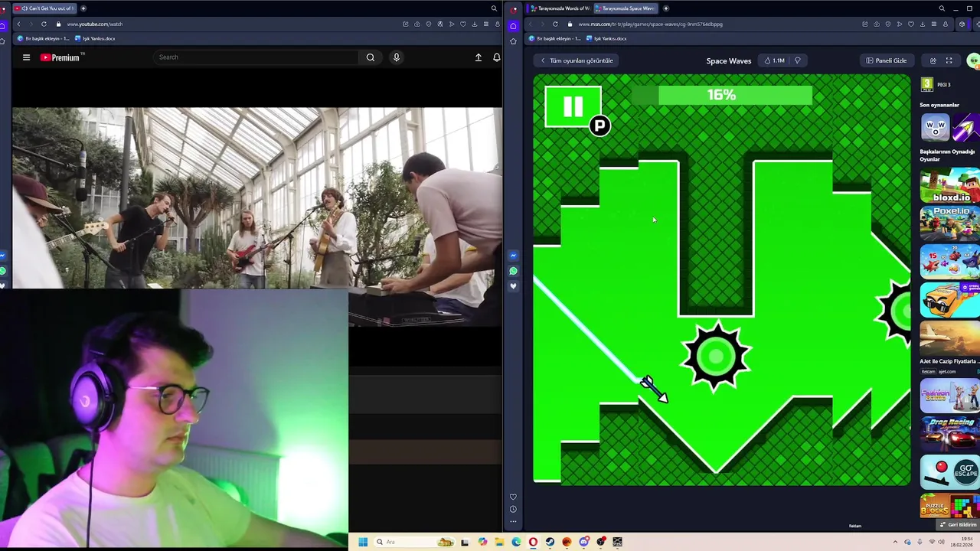Viewport: 980px width, 551px height.
Task: Click the 16% level progress bar
Action: click(x=721, y=95)
